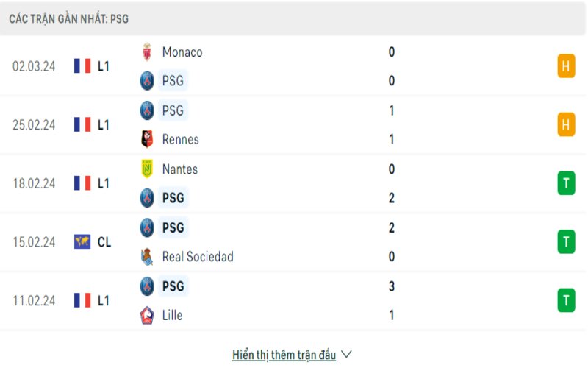Open the 18.02.24 match date
Screen dimensions: 588x368
(x=34, y=183)
